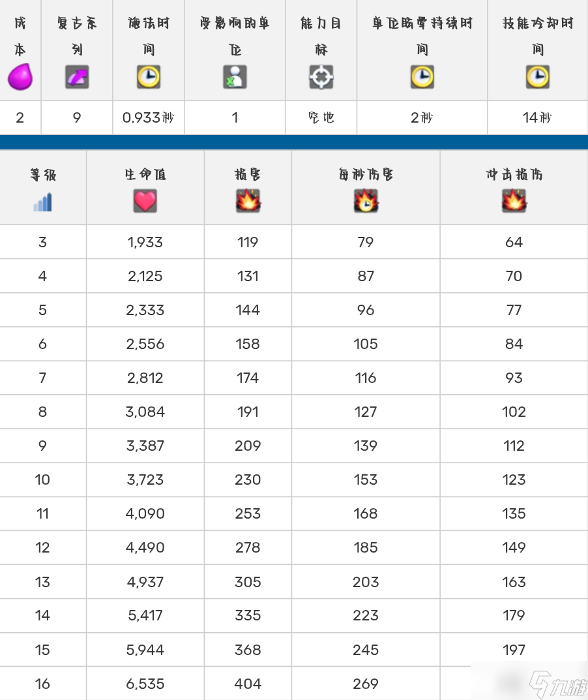Click the pink heart hitpoints icon
This screenshot has width=588, height=700.
[145, 202]
